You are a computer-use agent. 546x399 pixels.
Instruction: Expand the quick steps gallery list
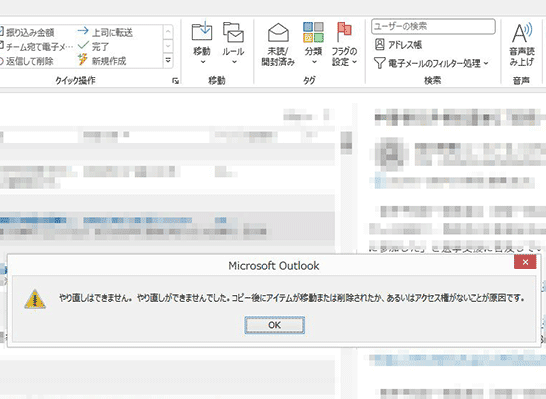point(168,60)
